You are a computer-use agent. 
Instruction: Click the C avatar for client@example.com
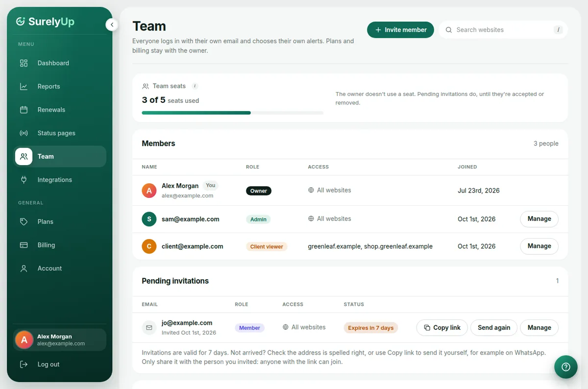(x=149, y=246)
